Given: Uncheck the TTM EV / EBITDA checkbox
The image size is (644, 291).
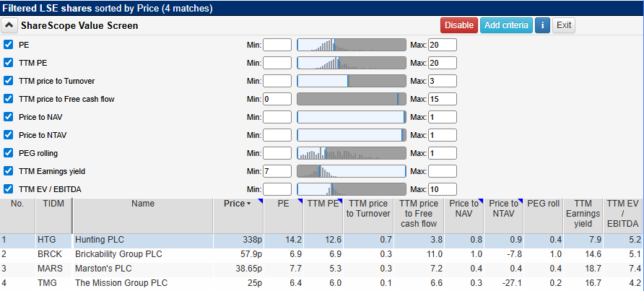Looking at the screenshot, I should coord(8,189).
